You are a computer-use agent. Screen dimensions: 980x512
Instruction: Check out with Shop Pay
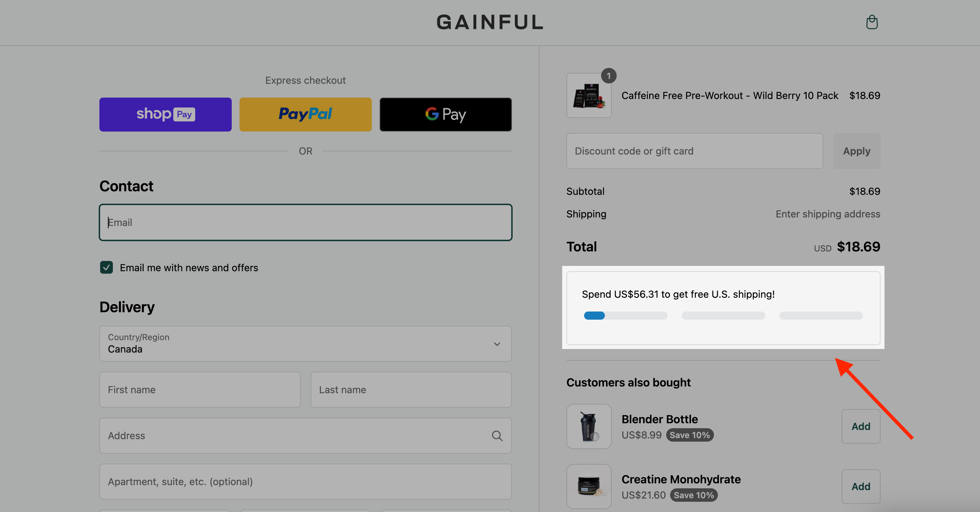(166, 115)
